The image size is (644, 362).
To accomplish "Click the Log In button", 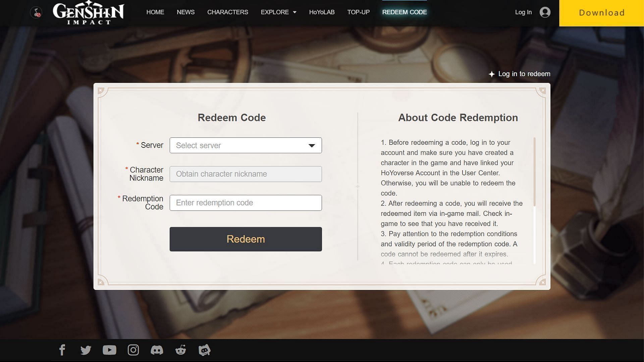I will (x=523, y=12).
